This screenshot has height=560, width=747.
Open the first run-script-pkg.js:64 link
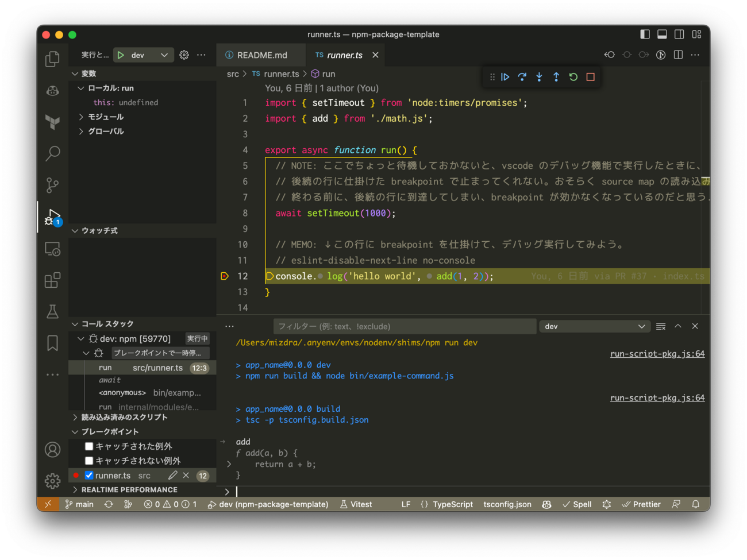coord(657,354)
